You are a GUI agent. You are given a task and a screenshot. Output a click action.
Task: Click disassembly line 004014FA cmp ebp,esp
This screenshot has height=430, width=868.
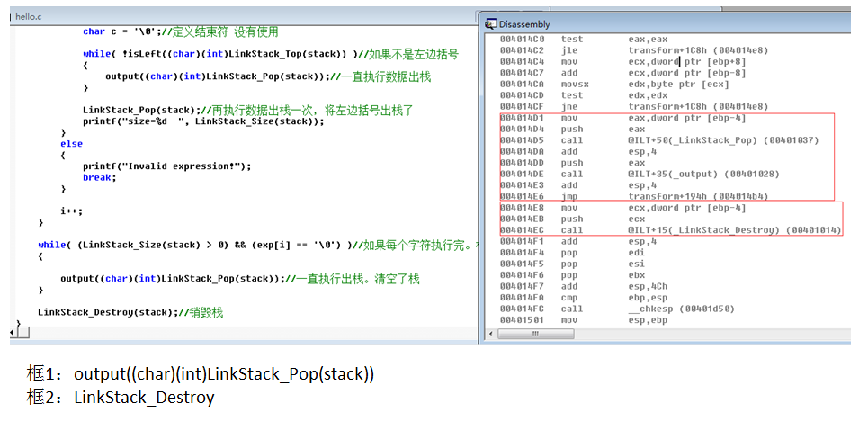(x=584, y=298)
